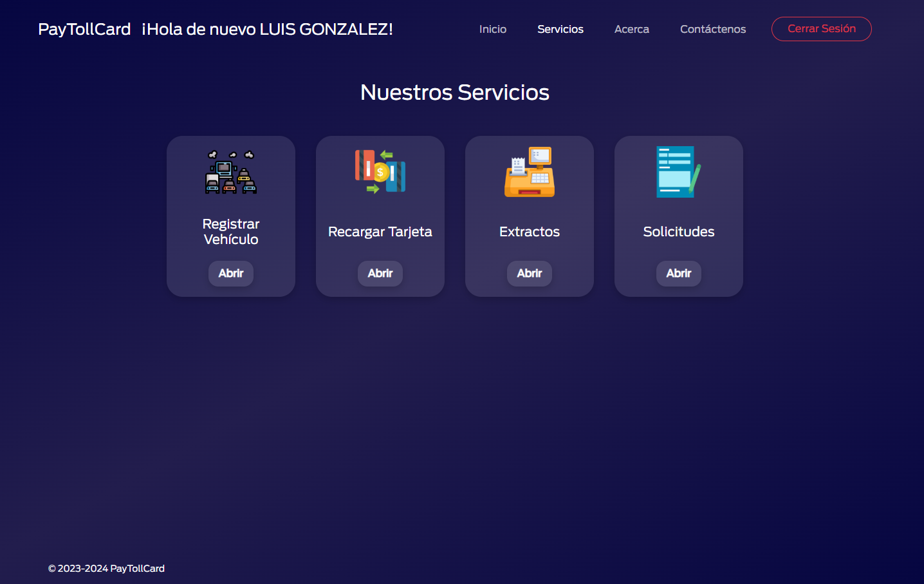The image size is (924, 584).
Task: Go to Inicio in the navigation bar
Action: click(x=493, y=29)
